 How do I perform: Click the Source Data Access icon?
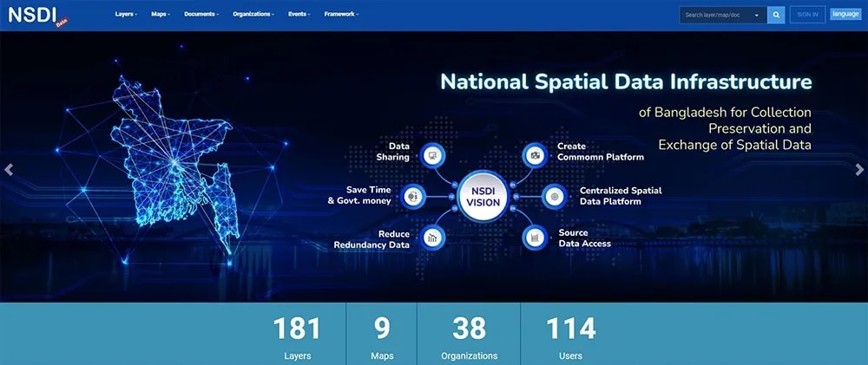click(x=535, y=237)
